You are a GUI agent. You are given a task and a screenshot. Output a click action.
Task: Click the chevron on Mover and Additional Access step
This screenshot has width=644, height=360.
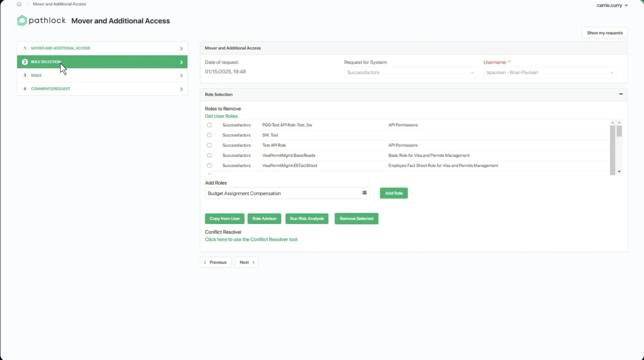(x=181, y=48)
